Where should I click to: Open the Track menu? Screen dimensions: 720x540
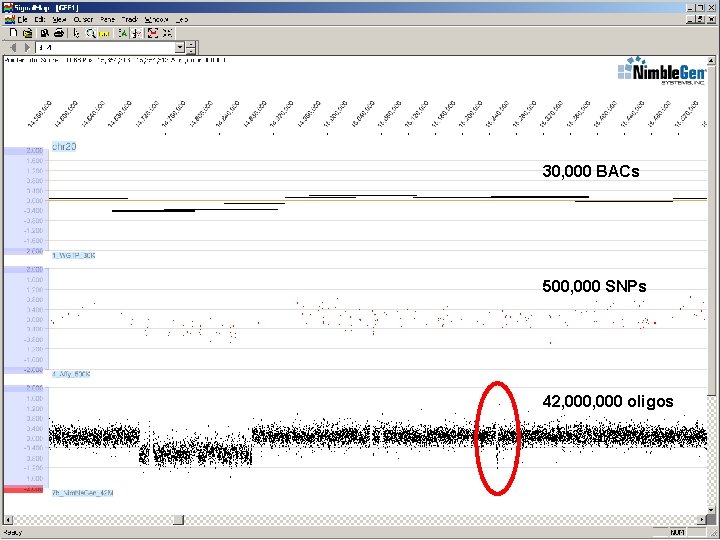(130, 20)
